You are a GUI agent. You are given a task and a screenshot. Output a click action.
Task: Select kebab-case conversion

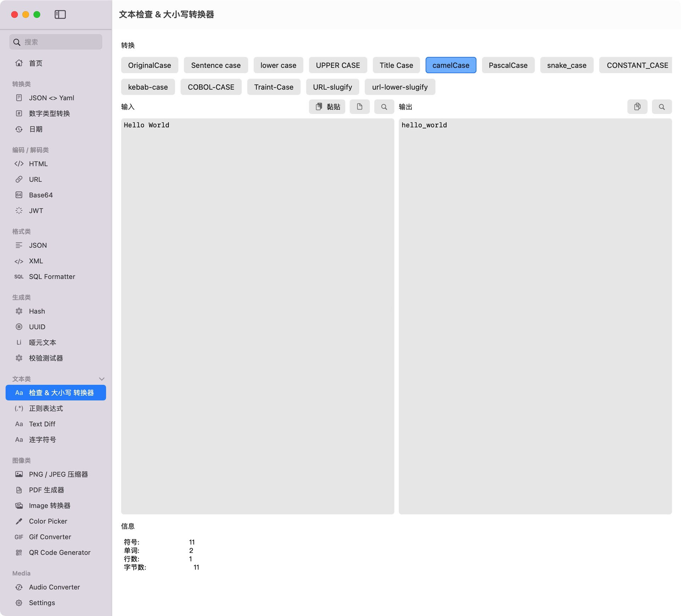point(148,87)
